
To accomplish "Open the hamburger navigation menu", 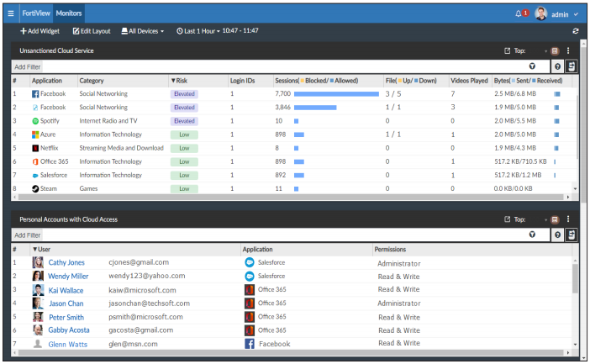I will click(x=11, y=13).
